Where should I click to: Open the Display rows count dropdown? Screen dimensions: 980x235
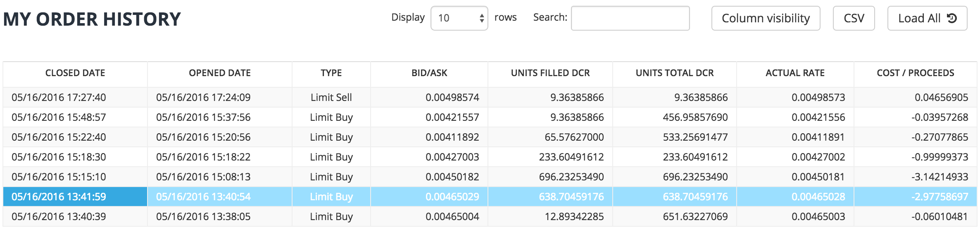[459, 18]
